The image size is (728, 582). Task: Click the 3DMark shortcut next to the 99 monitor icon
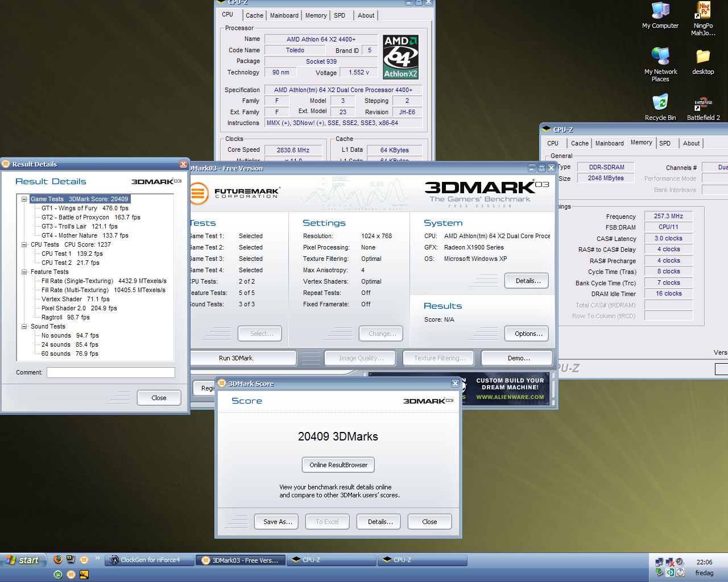(84, 559)
